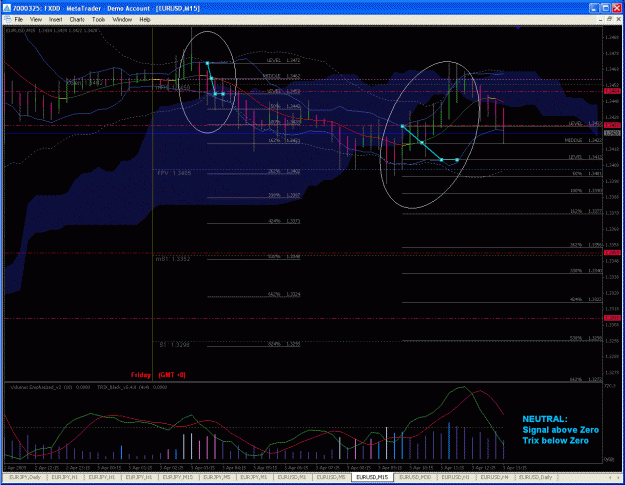The height and width of the screenshot is (485, 625).
Task: Click the mB1: 1.3352 pivot label
Action: (x=173, y=259)
